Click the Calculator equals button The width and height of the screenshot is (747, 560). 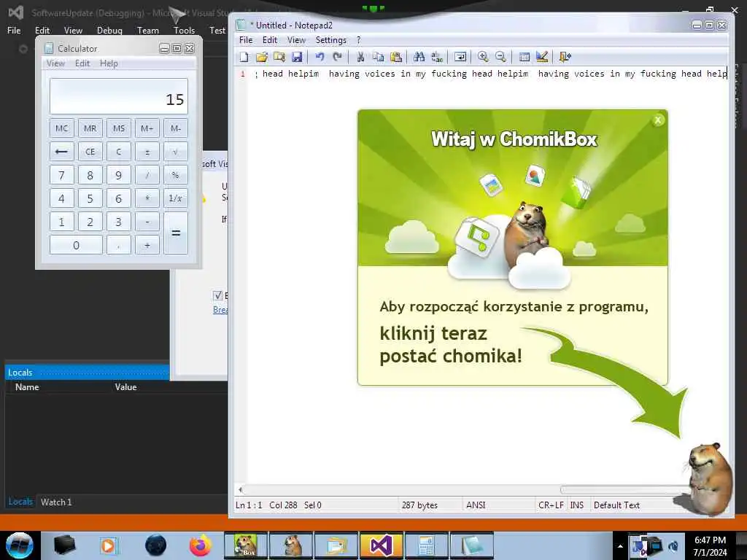176,233
